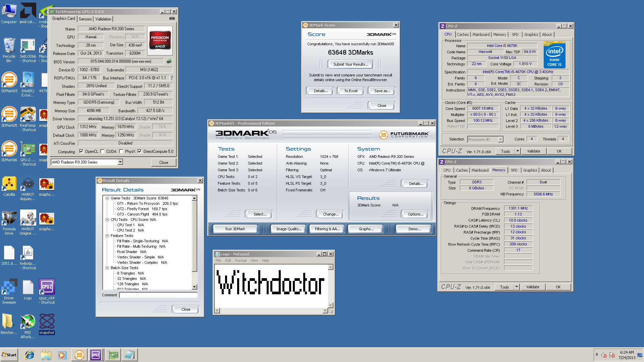Launch the RealTemp shortcut icon
The height and width of the screenshot is (362, 644).
coord(28,119)
